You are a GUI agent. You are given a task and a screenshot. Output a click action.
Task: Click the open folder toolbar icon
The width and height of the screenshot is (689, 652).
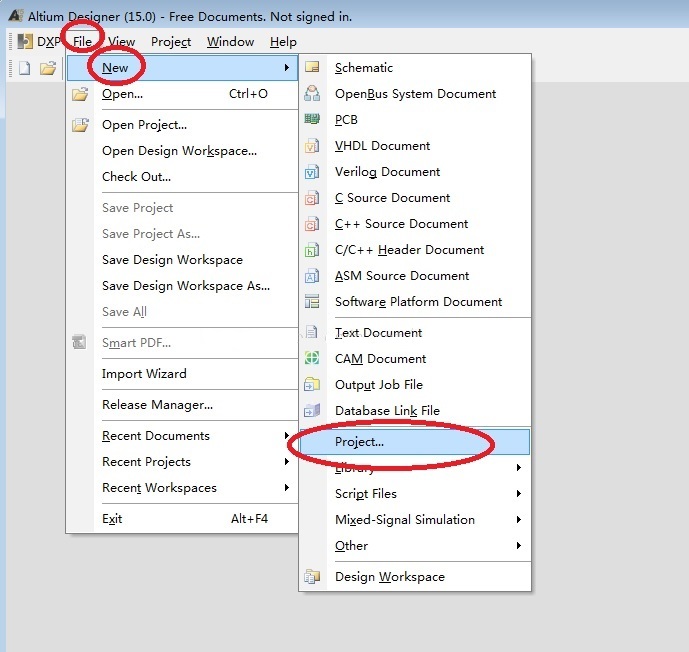48,68
